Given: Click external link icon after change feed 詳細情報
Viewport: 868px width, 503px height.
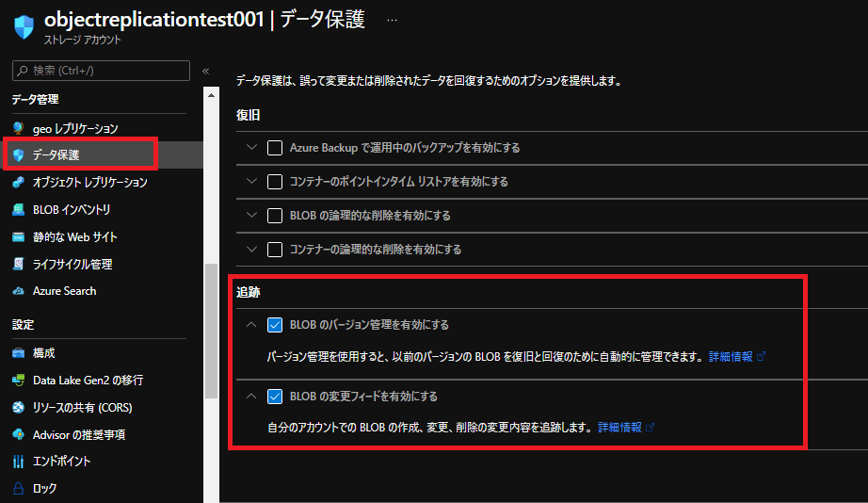Looking at the screenshot, I should coord(650,428).
